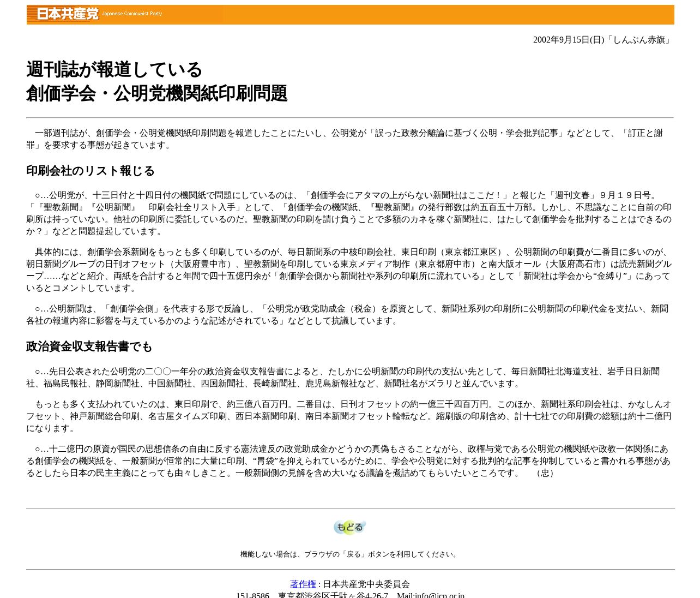700x598 pixels.
Task: Click the date line 2002年9月15日(日)「しんぶん赤旗」
Action: [604, 40]
